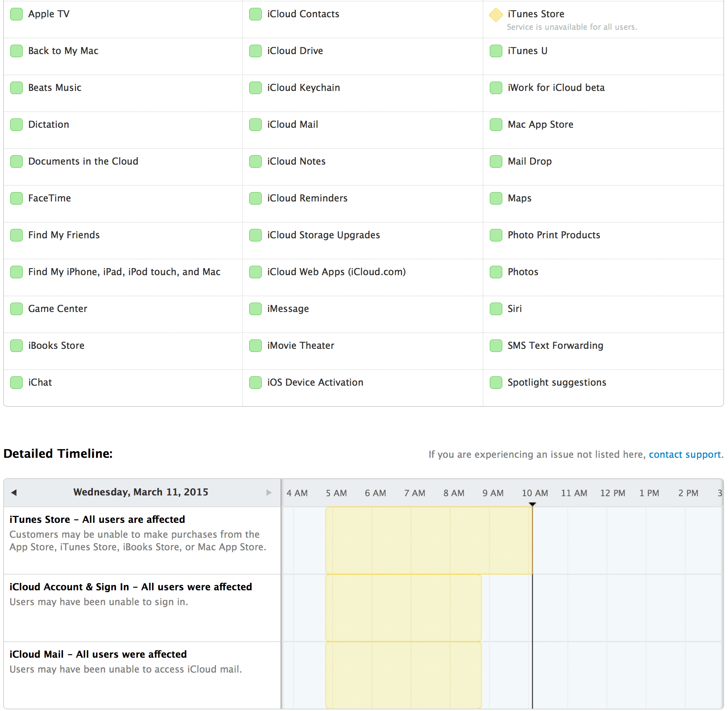Click the iBooks Store service label

[56, 346]
